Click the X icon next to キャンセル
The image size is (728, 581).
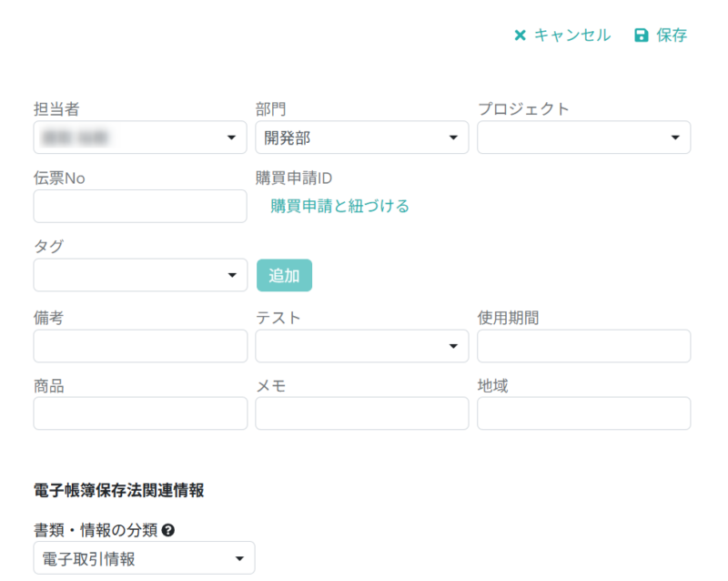click(521, 36)
